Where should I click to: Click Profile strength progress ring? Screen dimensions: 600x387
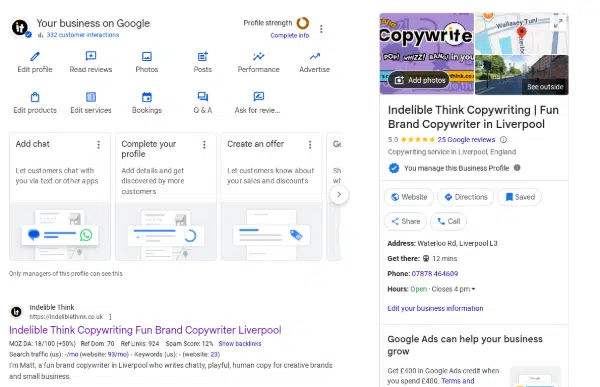pyautogui.click(x=303, y=23)
